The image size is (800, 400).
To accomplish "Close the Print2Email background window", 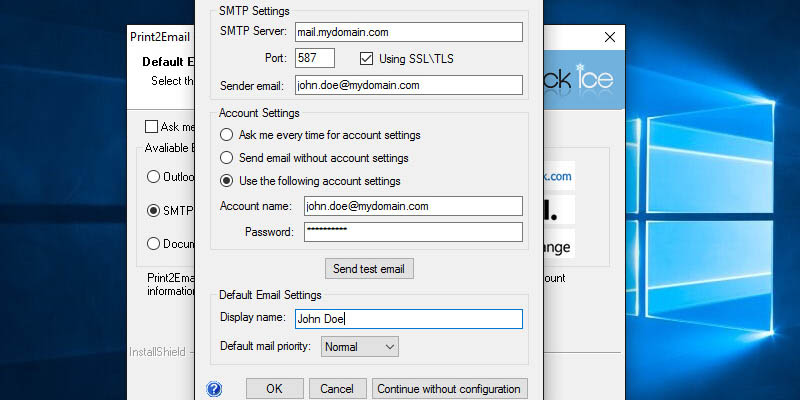I will tap(608, 37).
